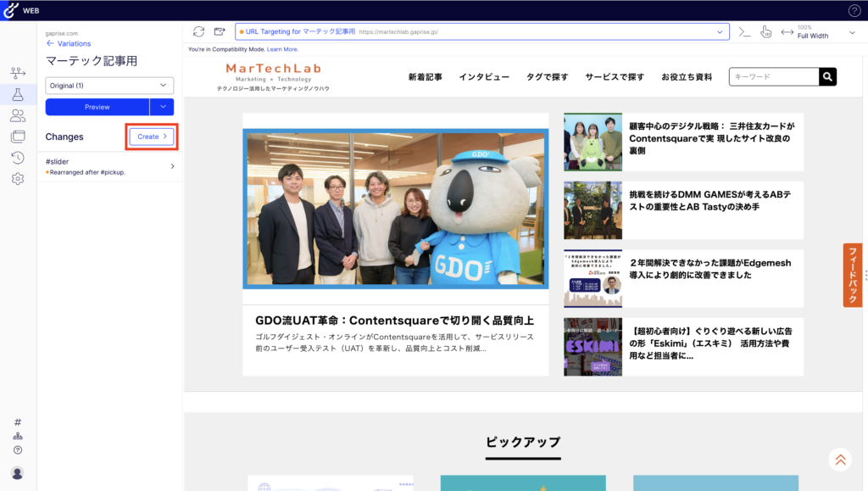The image size is (868, 491).
Task: Expand the Full Width viewport size dropdown
Action: click(852, 33)
